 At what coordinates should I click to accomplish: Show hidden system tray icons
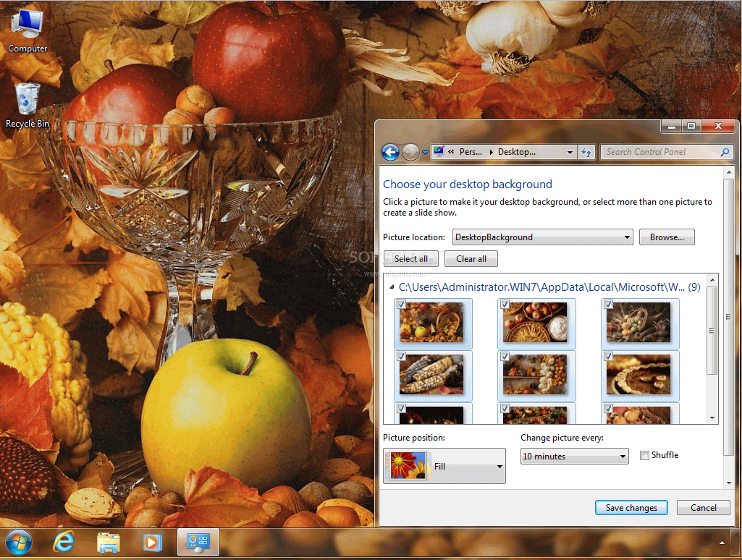722,543
